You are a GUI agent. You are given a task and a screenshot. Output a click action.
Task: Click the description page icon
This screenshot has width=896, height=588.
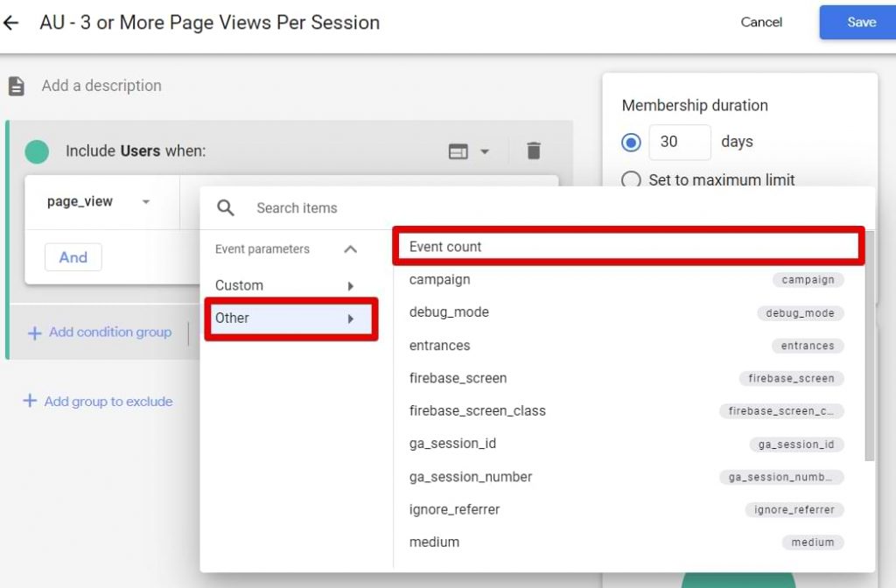click(15, 85)
